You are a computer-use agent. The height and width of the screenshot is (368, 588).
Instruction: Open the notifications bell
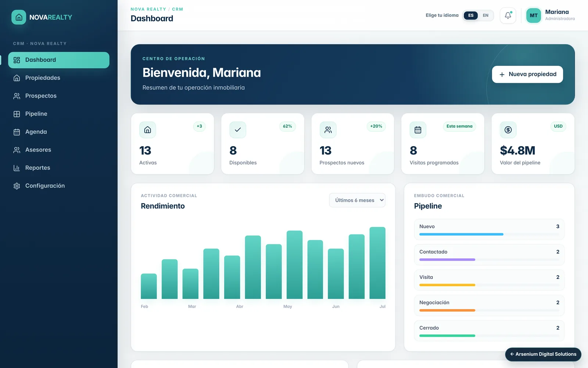click(508, 15)
